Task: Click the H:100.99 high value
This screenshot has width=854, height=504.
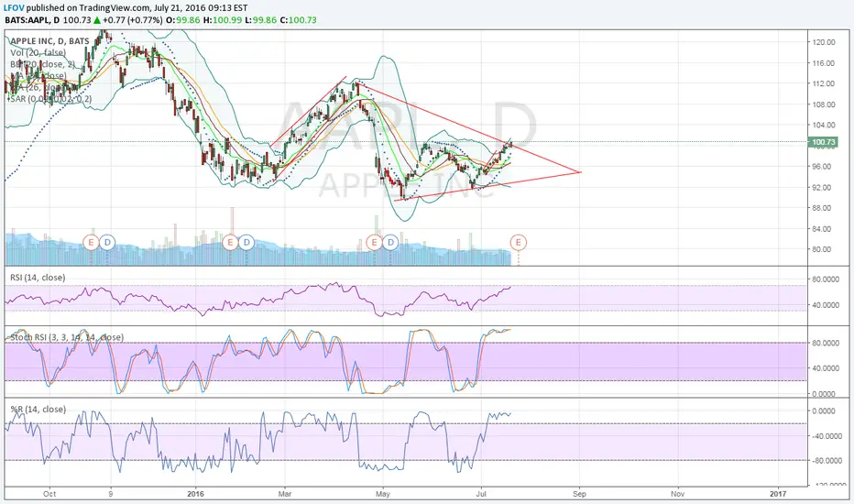Action: pyautogui.click(x=223, y=20)
